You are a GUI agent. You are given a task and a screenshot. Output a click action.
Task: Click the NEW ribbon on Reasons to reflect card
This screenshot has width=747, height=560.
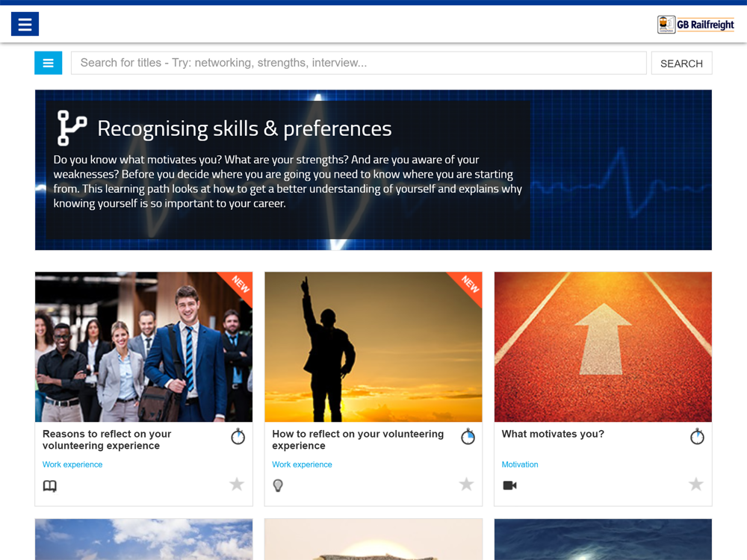240,284
